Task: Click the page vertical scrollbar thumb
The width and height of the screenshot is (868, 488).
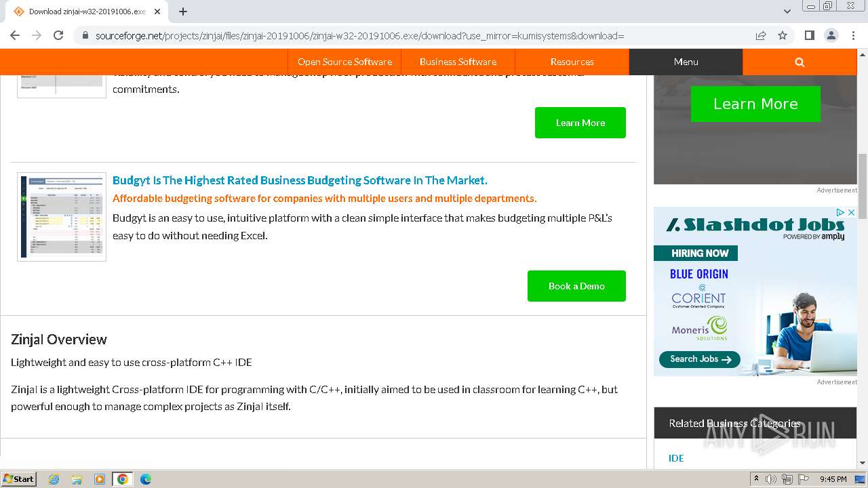Action: coord(863,186)
